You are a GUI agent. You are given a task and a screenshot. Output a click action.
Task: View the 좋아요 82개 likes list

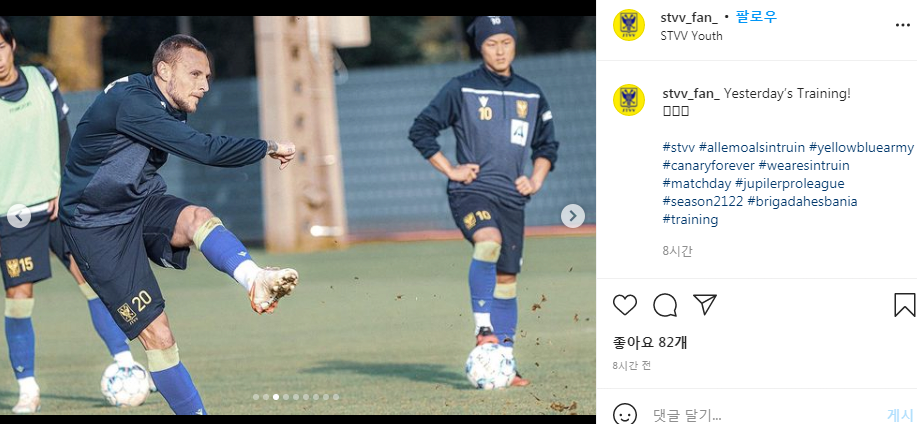pos(650,342)
